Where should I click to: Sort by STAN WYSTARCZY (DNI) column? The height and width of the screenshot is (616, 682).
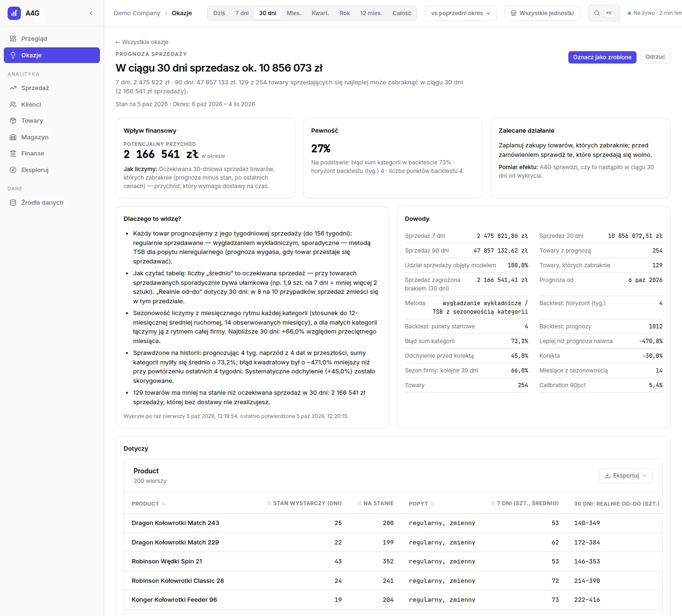(x=304, y=503)
